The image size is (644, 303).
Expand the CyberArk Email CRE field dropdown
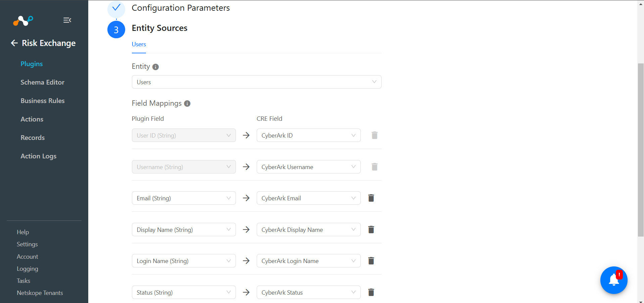pyautogui.click(x=308, y=198)
